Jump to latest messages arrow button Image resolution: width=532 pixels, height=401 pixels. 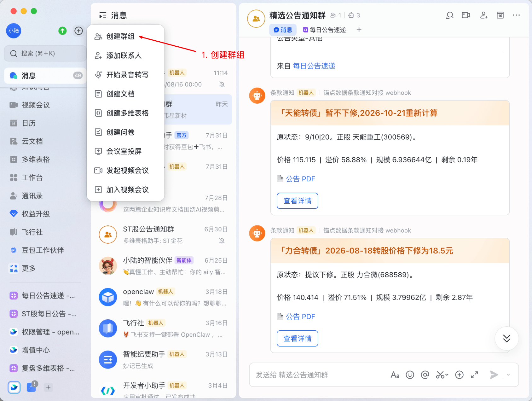(x=507, y=338)
